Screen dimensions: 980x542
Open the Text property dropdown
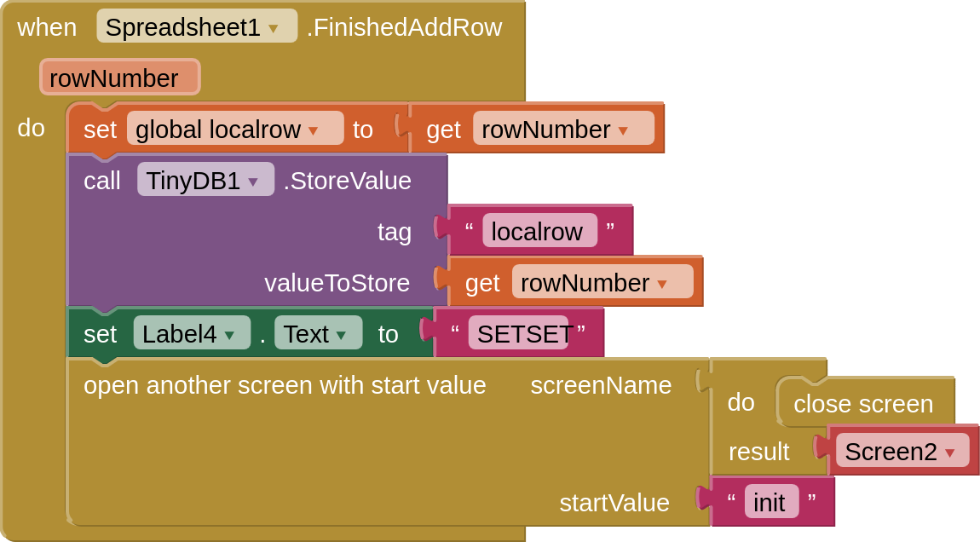click(x=341, y=335)
